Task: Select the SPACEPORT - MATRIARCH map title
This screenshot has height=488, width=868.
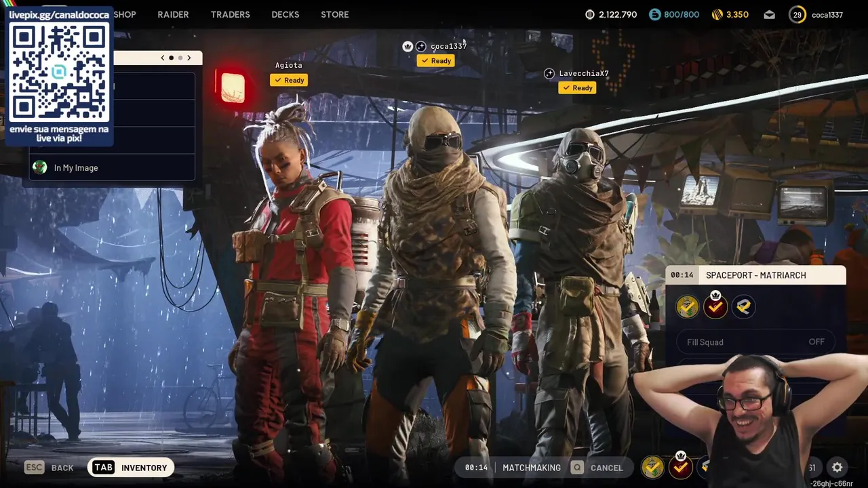Action: click(x=756, y=275)
